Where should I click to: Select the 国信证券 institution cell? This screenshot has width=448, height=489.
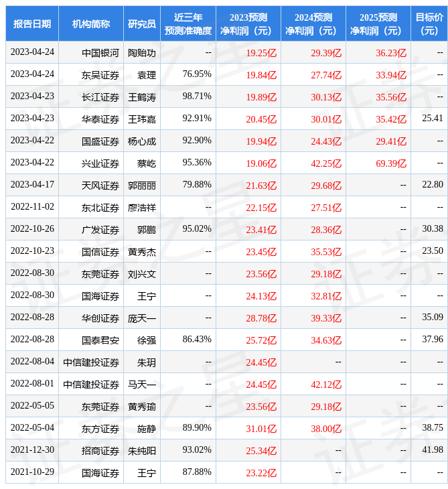100,252
